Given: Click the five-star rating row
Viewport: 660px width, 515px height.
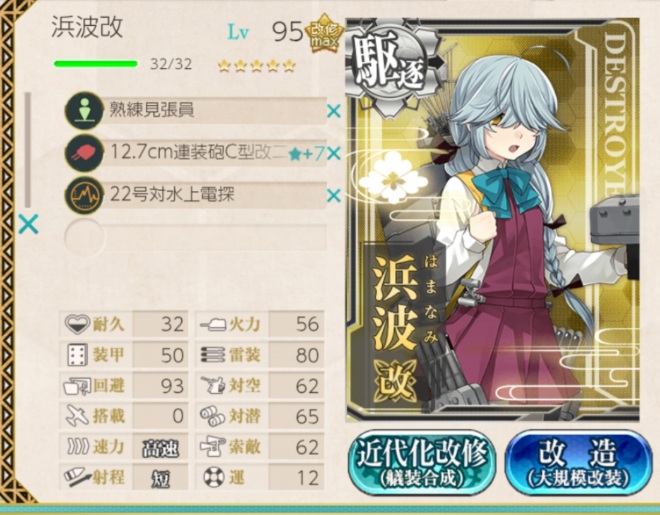Looking at the screenshot, I should click(x=257, y=65).
